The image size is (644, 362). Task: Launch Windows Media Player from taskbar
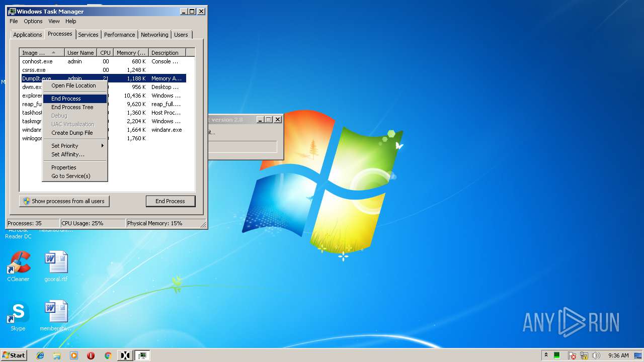point(74,355)
